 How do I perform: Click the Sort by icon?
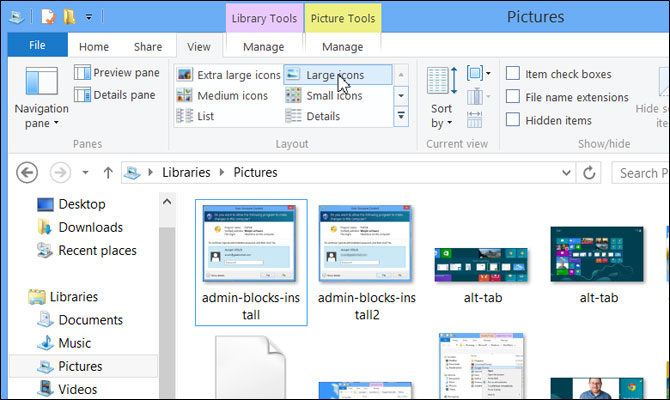click(x=442, y=81)
